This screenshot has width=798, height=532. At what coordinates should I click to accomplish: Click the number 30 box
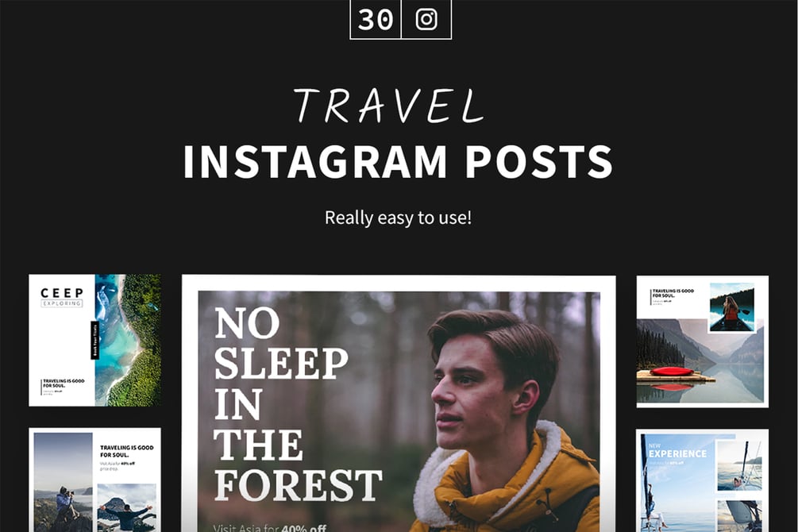click(x=376, y=19)
